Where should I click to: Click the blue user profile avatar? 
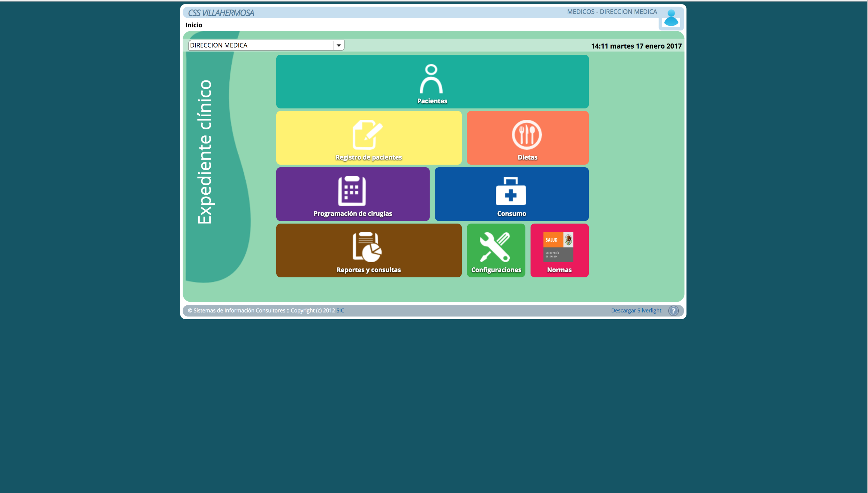(671, 18)
